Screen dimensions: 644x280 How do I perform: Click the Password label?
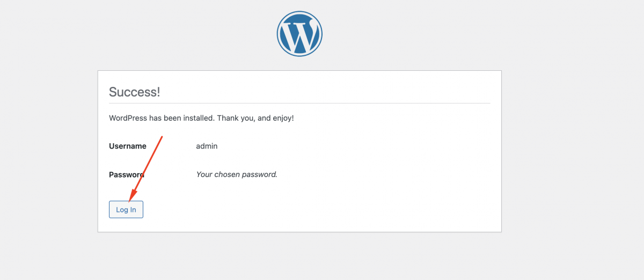(127, 174)
